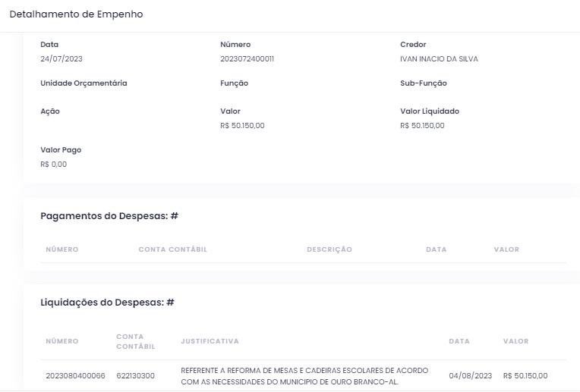Click Função field label
The height and width of the screenshot is (392, 580).
click(234, 83)
